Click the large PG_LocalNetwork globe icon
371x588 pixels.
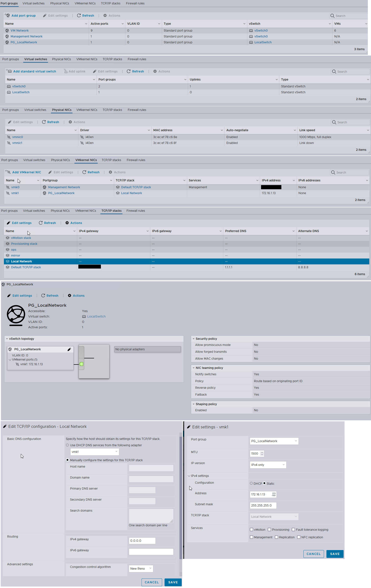16,315
